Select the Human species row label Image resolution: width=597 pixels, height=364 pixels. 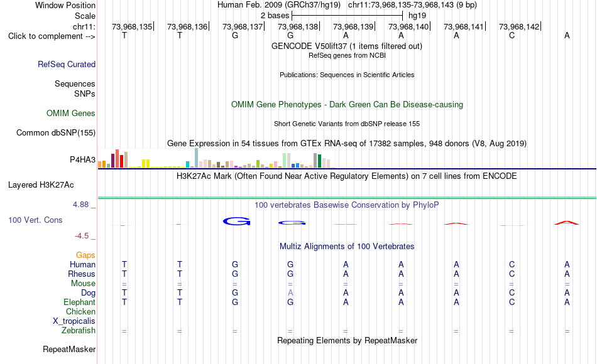(82, 264)
